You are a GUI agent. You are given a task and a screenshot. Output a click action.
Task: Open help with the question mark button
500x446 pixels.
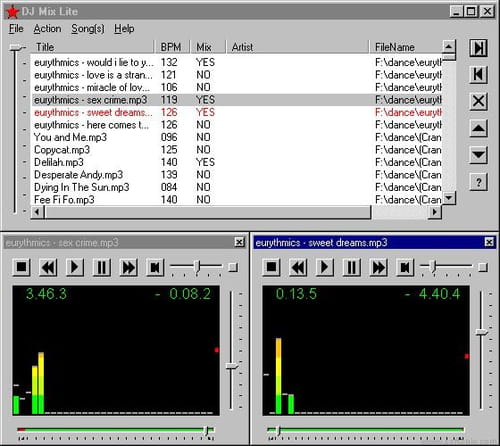click(x=478, y=182)
